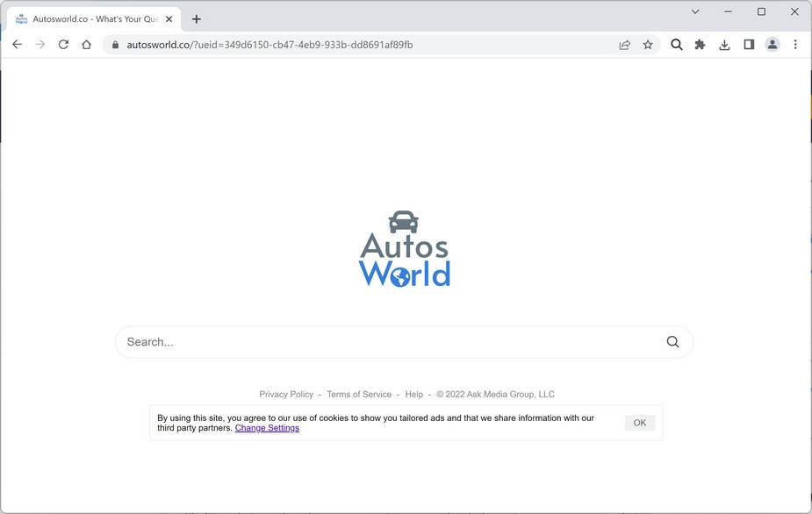Open the Help link
The width and height of the screenshot is (812, 514).
(413, 395)
